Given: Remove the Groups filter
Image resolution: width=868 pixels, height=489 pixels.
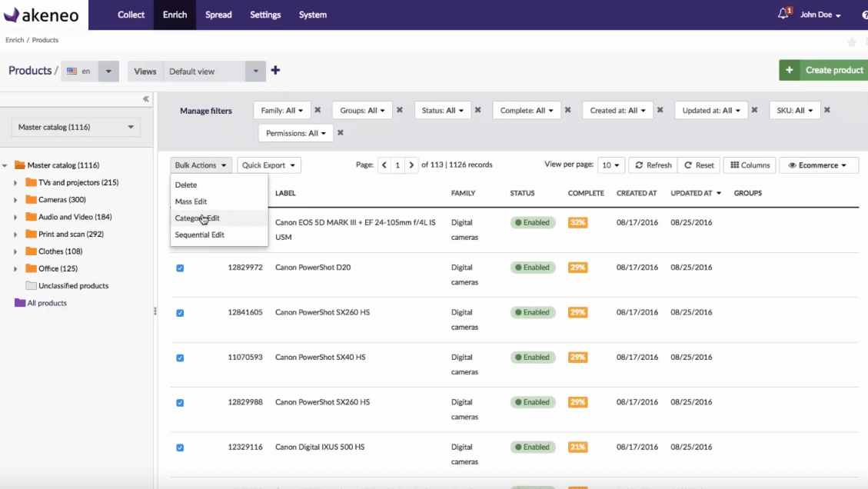Looking at the screenshot, I should pyautogui.click(x=400, y=110).
